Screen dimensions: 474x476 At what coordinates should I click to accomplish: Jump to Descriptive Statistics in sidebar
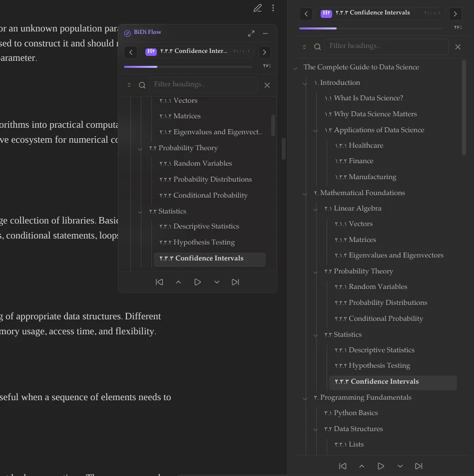click(375, 350)
